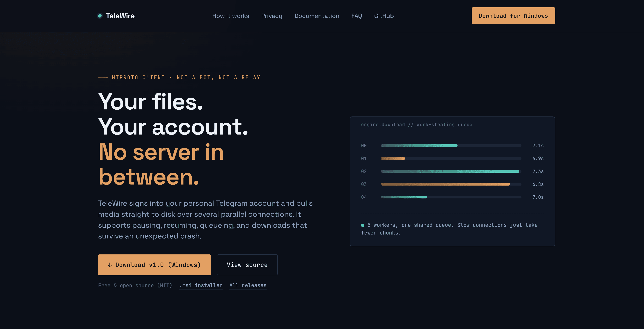Click the teal status dot beside "5 workers"
This screenshot has width=644, height=329.
(362, 225)
